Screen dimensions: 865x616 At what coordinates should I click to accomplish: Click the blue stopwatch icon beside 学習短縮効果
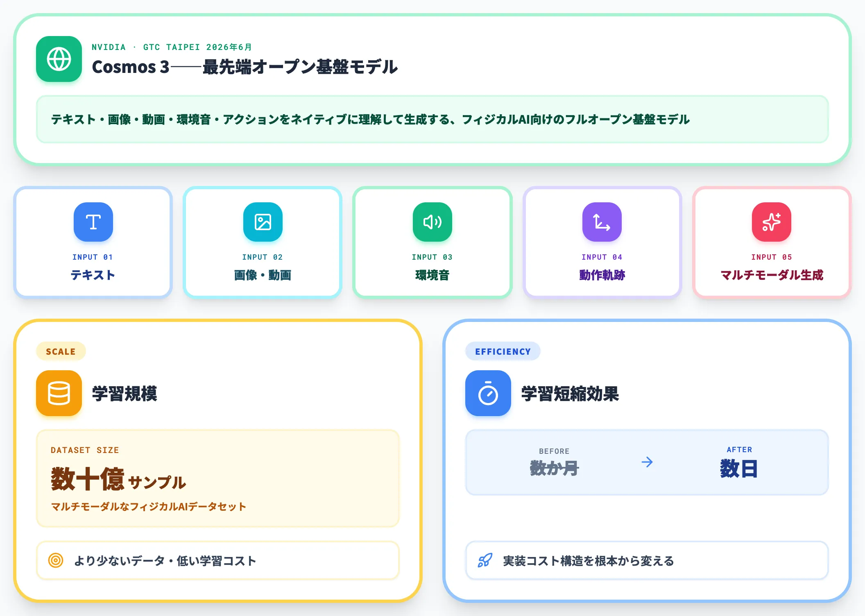[488, 393]
